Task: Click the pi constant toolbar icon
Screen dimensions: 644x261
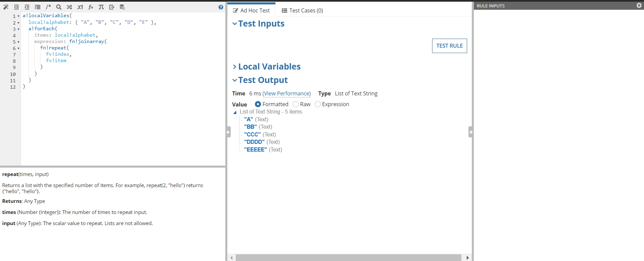Action: (x=101, y=7)
